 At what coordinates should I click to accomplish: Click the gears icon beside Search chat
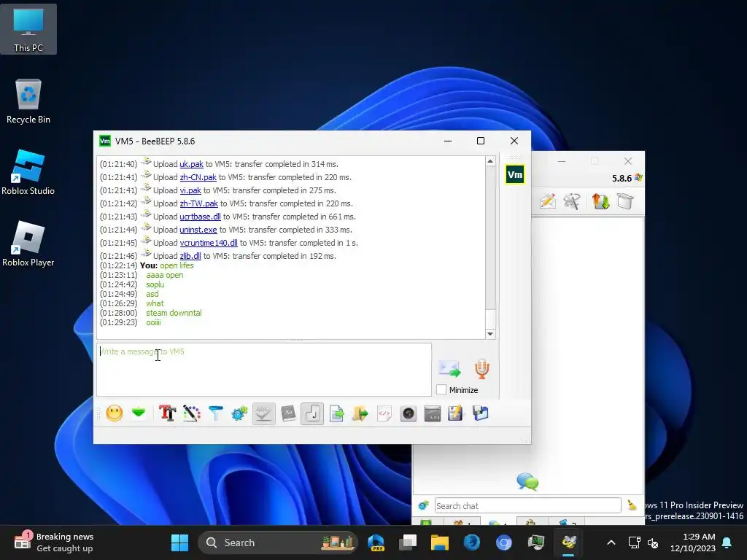point(423,505)
